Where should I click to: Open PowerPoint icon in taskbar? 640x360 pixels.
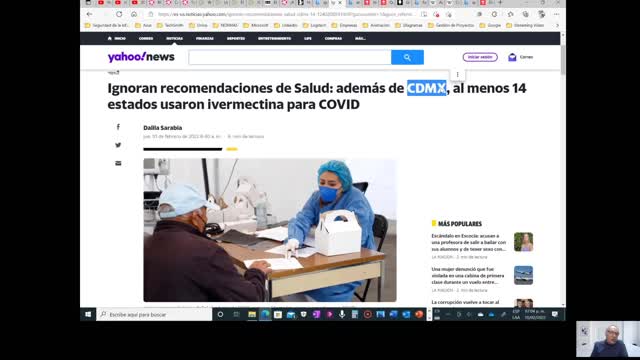(x=419, y=314)
